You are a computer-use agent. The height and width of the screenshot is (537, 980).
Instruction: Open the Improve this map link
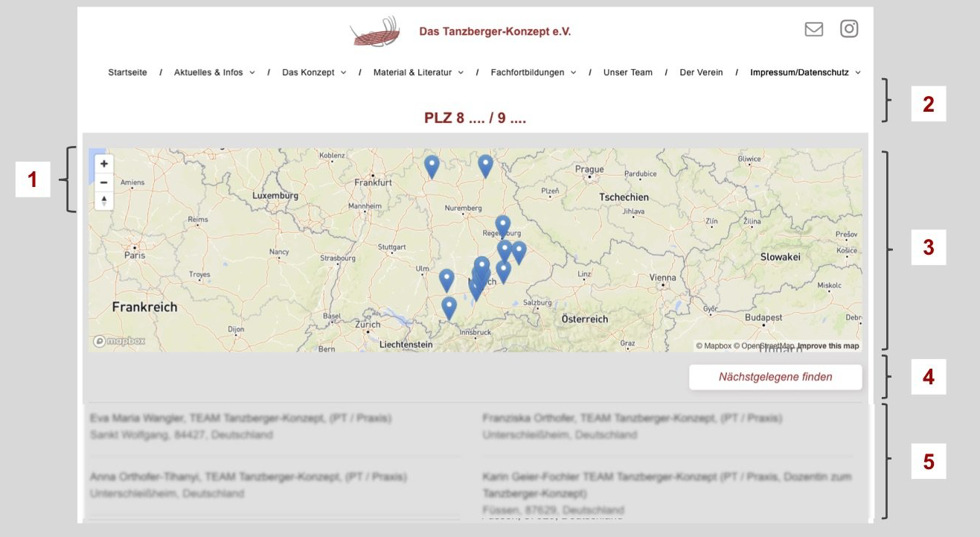coord(828,346)
